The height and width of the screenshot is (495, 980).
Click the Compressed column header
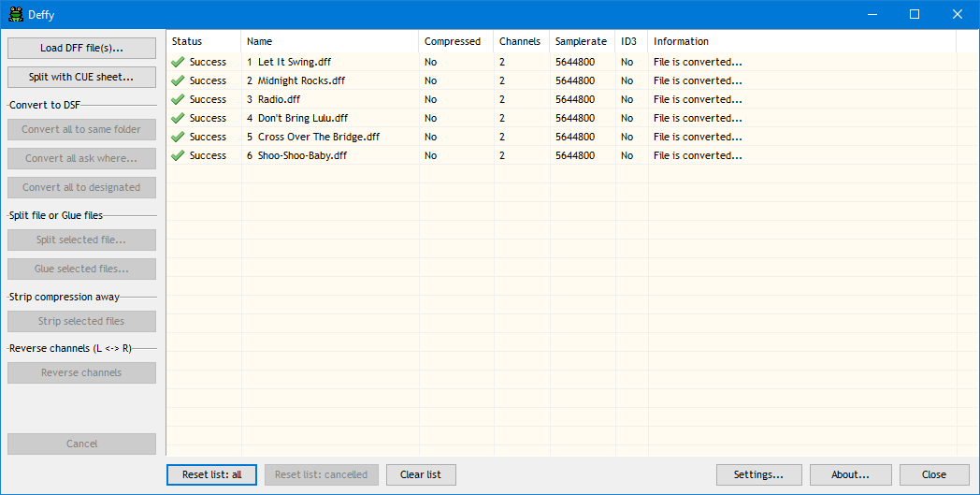pyautogui.click(x=453, y=41)
